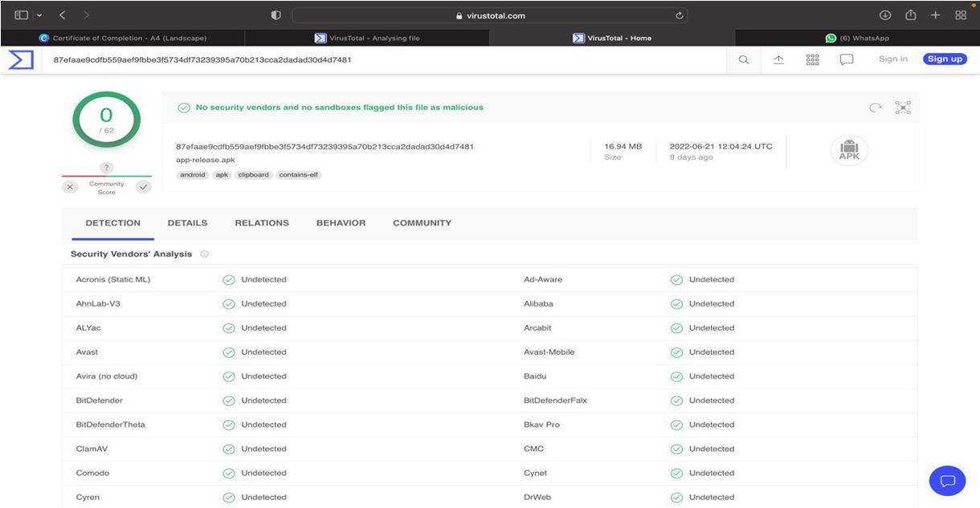Click the 2022-06-21 12:04:24 UTC timestamp
This screenshot has height=508, width=980.
coord(721,147)
